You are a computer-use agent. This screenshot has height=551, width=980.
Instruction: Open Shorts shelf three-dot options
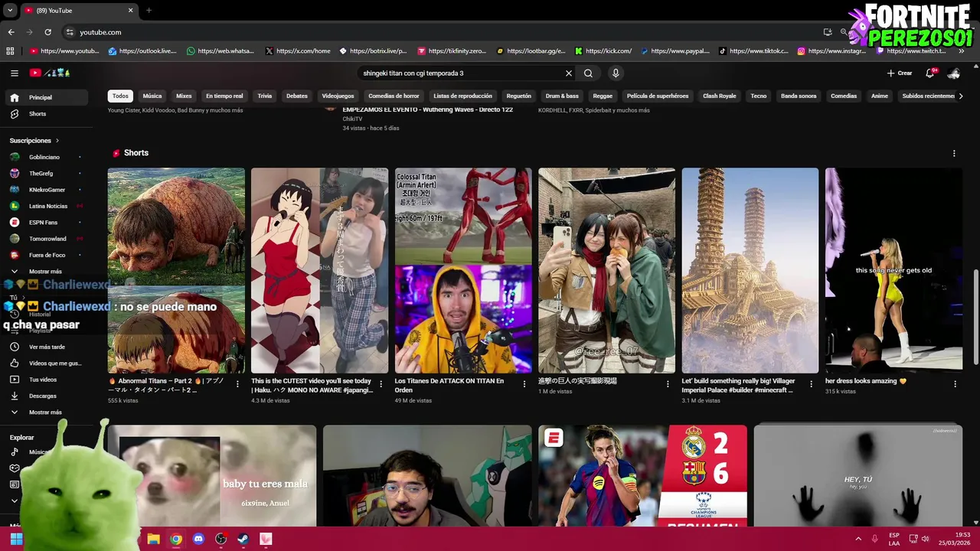coord(954,153)
